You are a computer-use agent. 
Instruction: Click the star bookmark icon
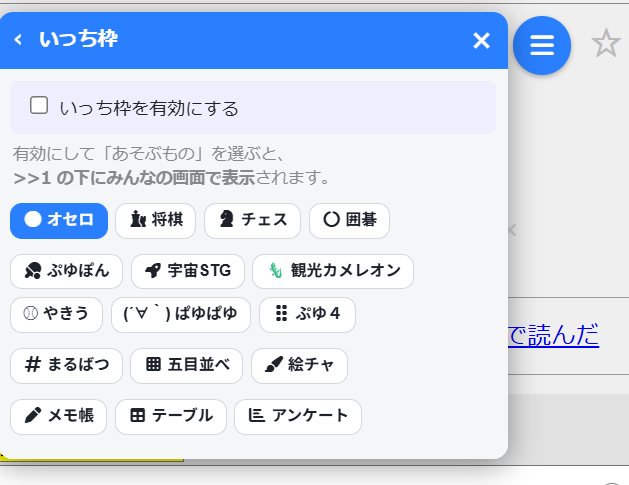pyautogui.click(x=606, y=43)
